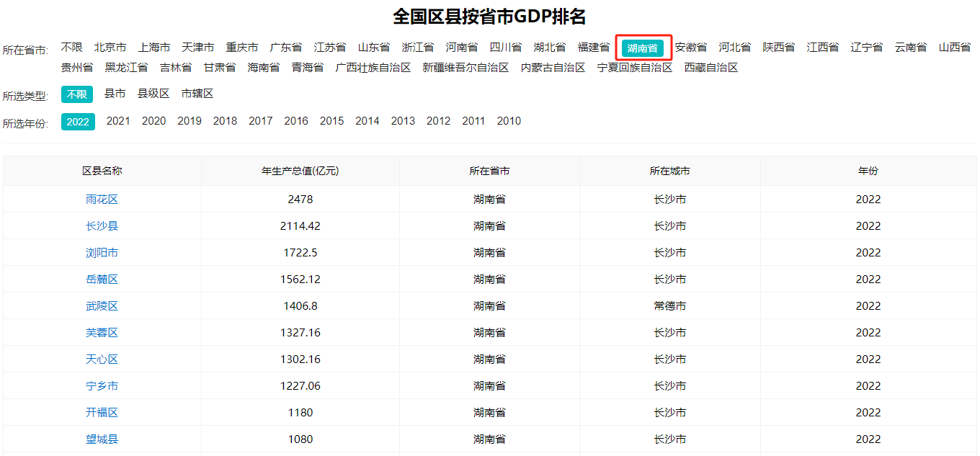Choose year 2016
This screenshot has width=980, height=456.
(296, 121)
